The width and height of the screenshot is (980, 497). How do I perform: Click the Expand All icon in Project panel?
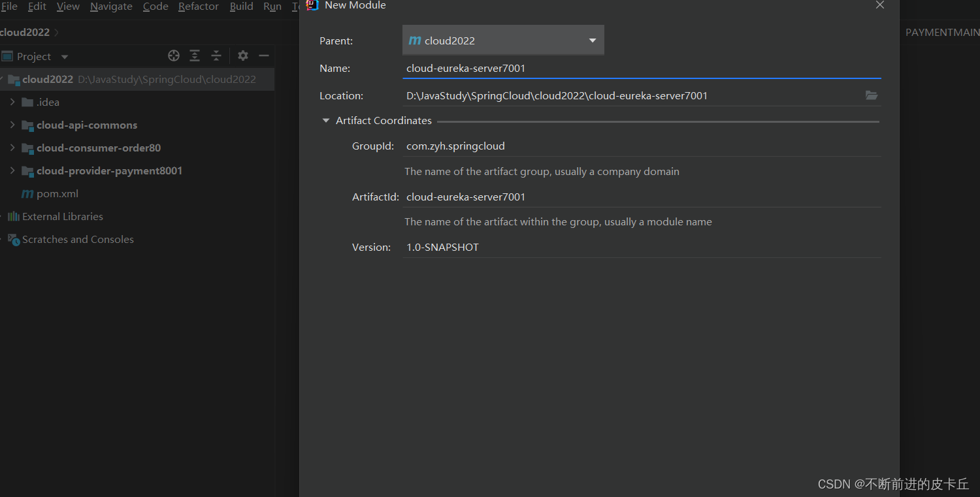click(x=195, y=56)
